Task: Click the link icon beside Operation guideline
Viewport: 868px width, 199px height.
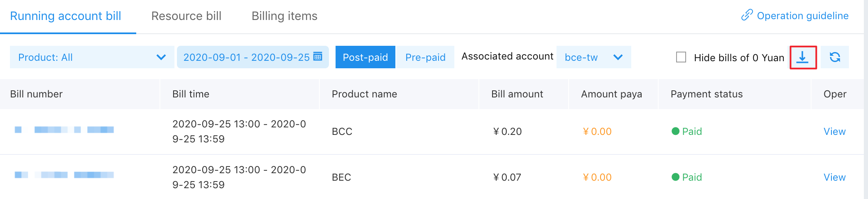Action: 747,15
